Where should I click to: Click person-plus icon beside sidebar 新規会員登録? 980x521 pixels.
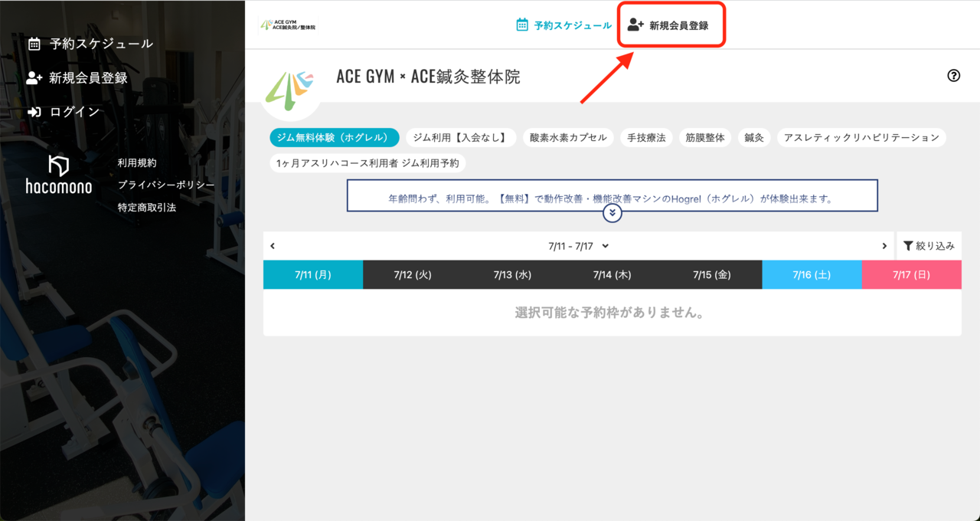[x=34, y=77]
